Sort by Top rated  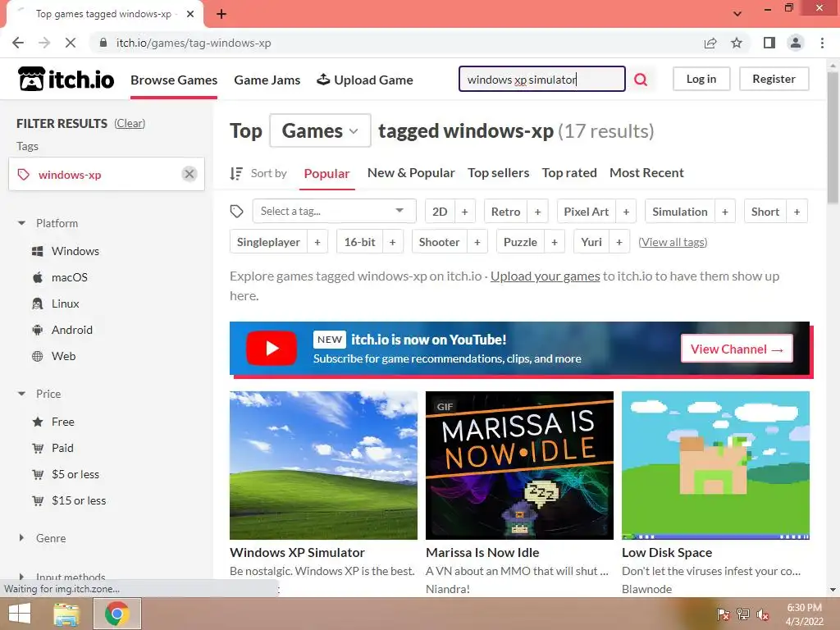pos(569,173)
